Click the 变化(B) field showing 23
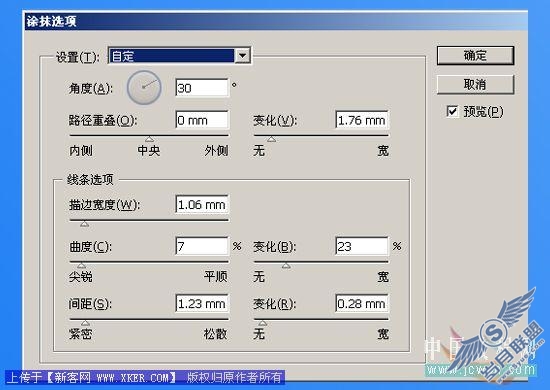 [362, 246]
